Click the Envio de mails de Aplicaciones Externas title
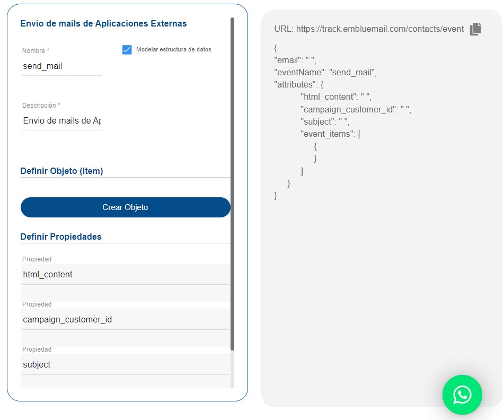The image size is (504, 420). tap(103, 23)
